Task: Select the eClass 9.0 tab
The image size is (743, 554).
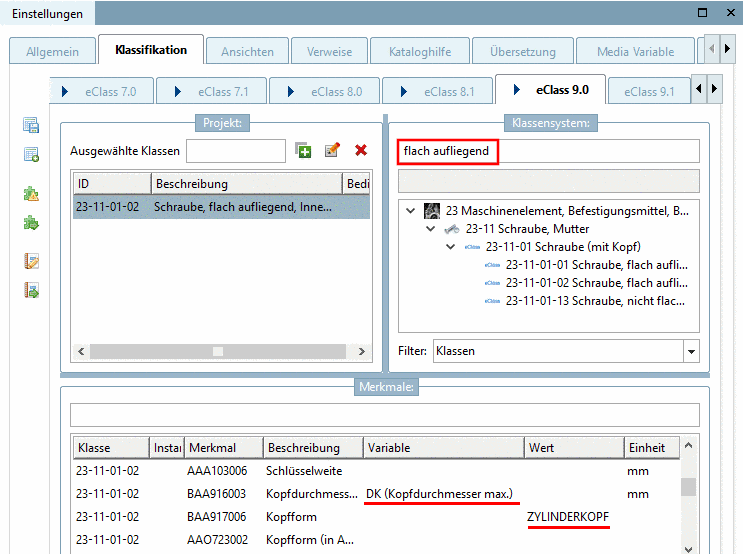Action: [x=550, y=90]
